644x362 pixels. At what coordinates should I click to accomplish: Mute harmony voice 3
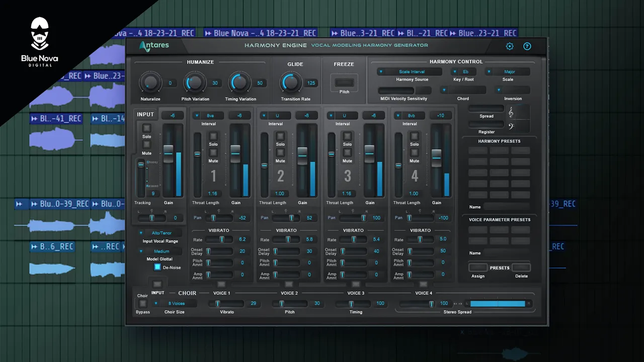(x=347, y=152)
